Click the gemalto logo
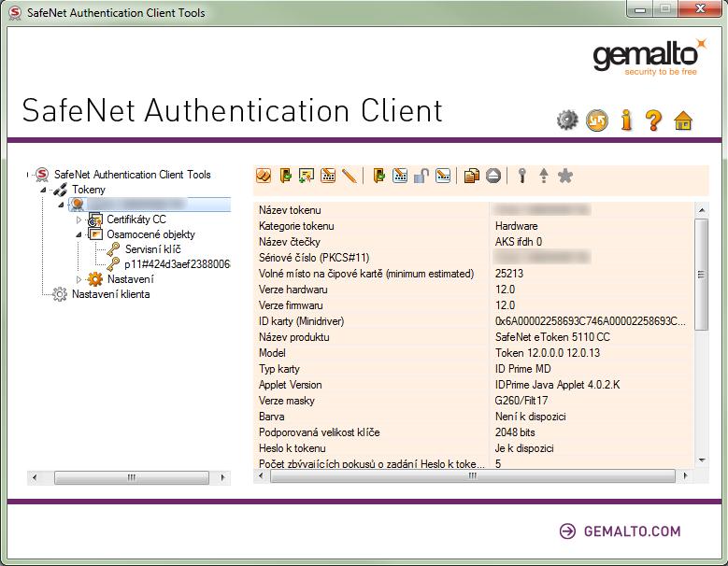The width and height of the screenshot is (728, 566). 649,57
